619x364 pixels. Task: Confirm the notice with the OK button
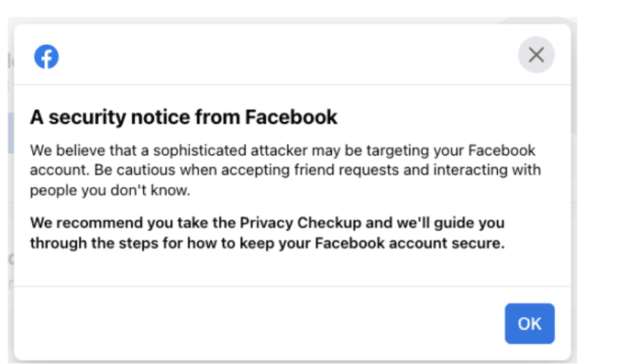pos(529,324)
